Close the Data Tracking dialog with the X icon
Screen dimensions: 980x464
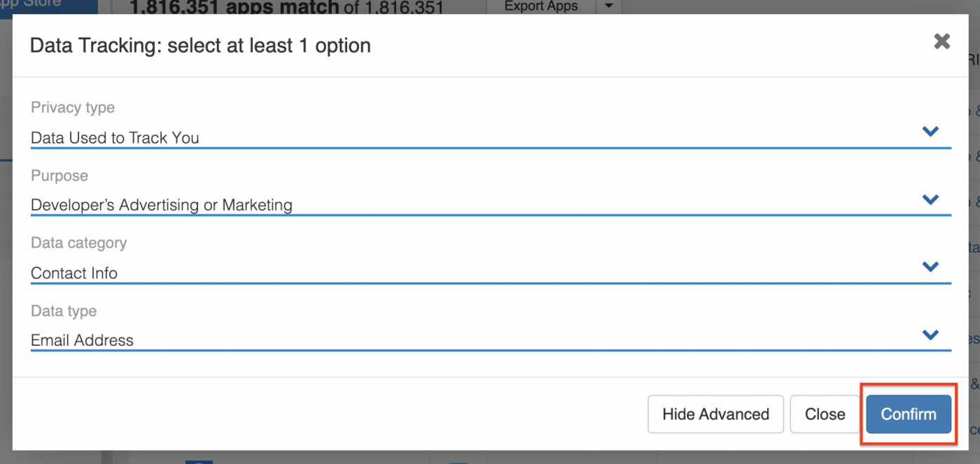(941, 42)
